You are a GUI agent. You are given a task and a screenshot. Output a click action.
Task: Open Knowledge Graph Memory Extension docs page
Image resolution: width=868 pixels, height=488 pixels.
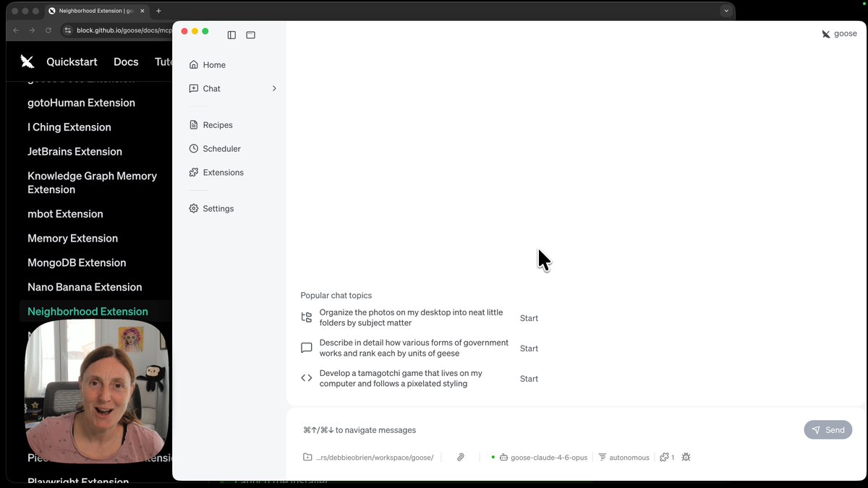pos(92,183)
